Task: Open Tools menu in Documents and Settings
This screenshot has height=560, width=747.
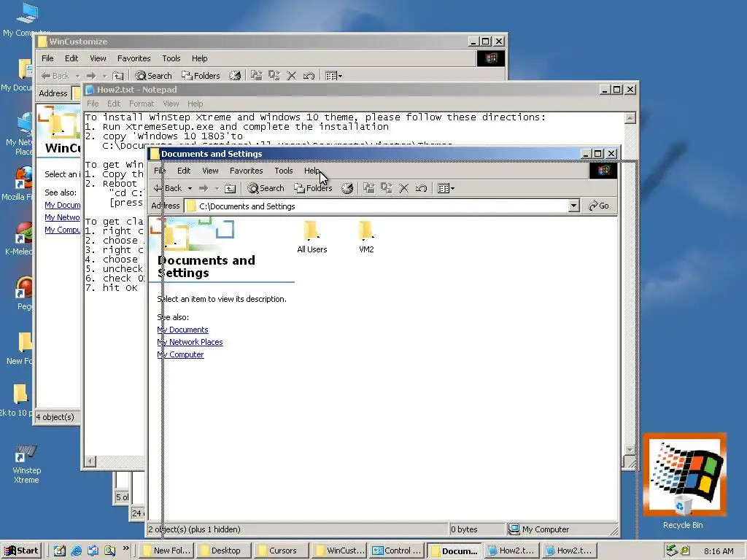Action: (284, 171)
